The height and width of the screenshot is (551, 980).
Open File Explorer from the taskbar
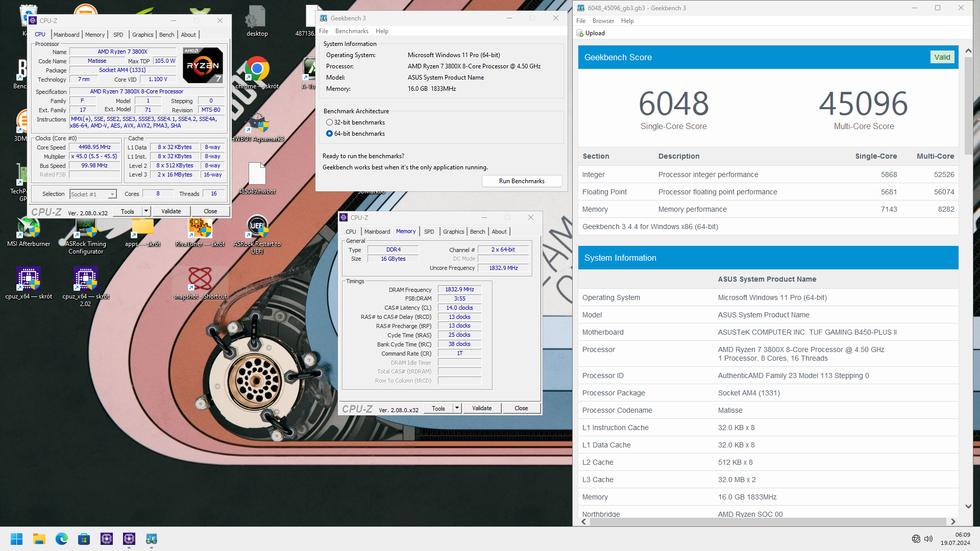click(39, 539)
